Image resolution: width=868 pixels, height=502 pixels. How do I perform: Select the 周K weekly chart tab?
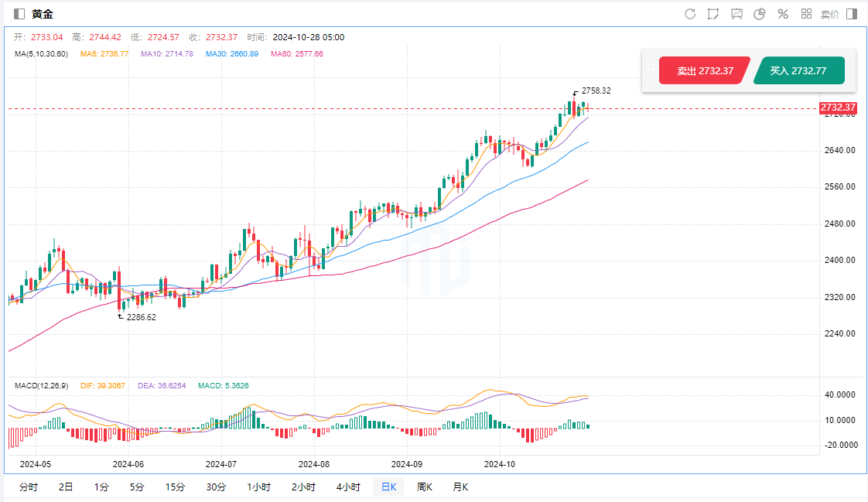(424, 487)
